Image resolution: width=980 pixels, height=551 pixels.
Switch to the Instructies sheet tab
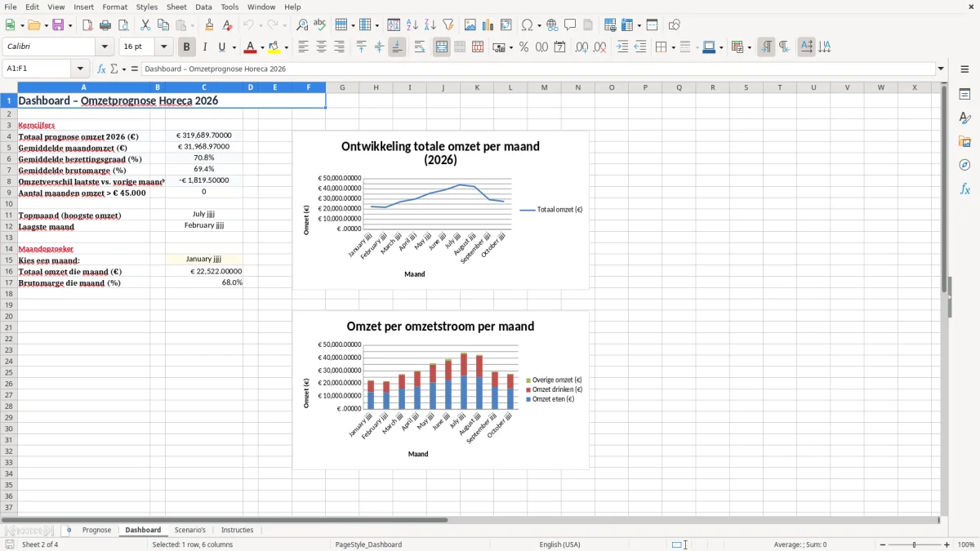click(x=238, y=530)
